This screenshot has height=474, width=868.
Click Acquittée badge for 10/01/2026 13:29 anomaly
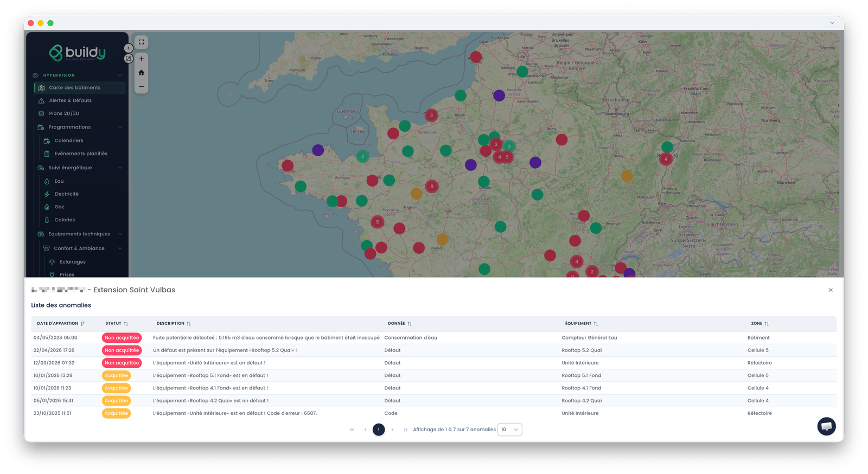point(116,375)
